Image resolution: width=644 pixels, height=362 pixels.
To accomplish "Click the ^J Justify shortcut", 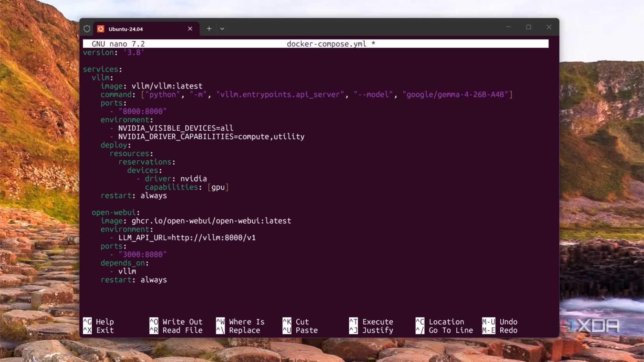I will pos(371,330).
